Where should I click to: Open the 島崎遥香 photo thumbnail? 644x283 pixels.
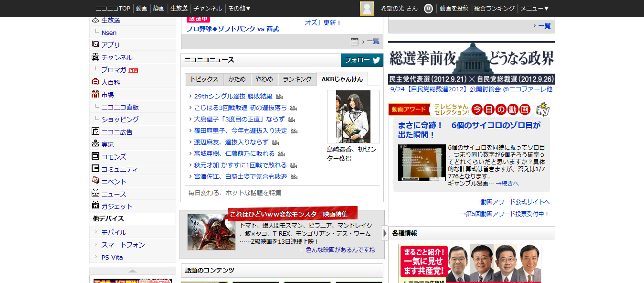353,117
